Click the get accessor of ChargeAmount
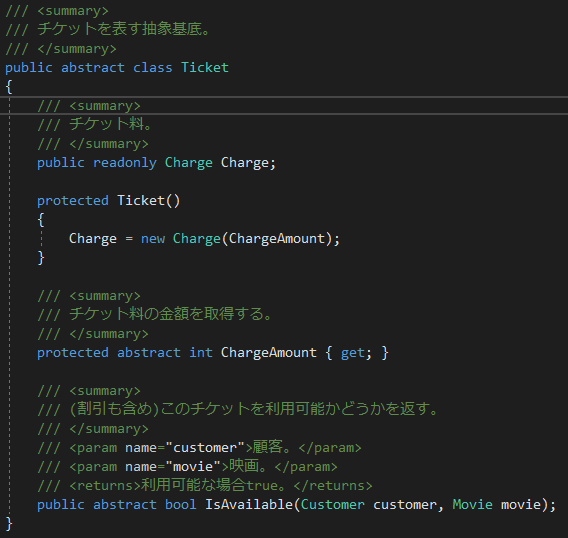The height and width of the screenshot is (538, 568). 352,353
